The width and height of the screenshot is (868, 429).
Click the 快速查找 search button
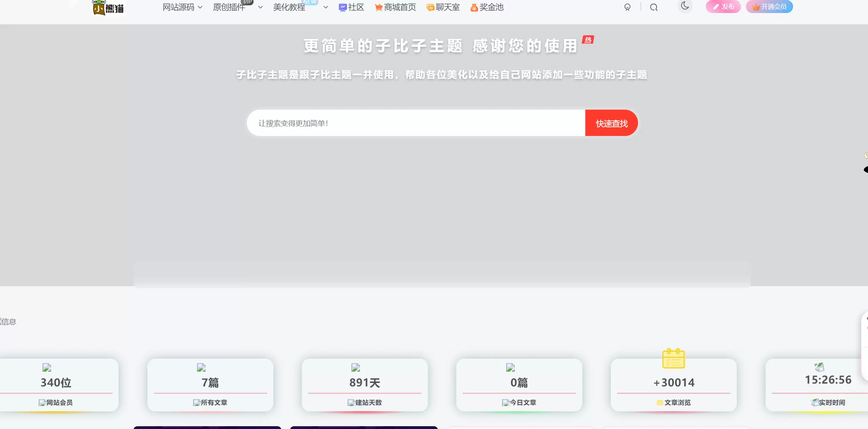pos(612,123)
